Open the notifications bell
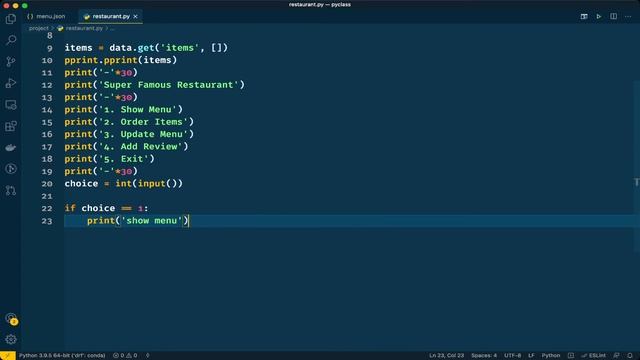This screenshot has width=640, height=360. pos(630,356)
